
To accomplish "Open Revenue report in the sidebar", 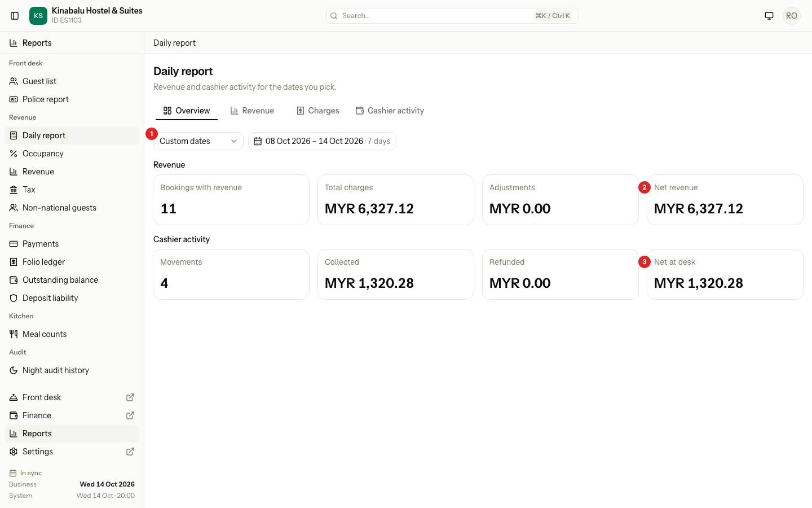I will pyautogui.click(x=72, y=172).
